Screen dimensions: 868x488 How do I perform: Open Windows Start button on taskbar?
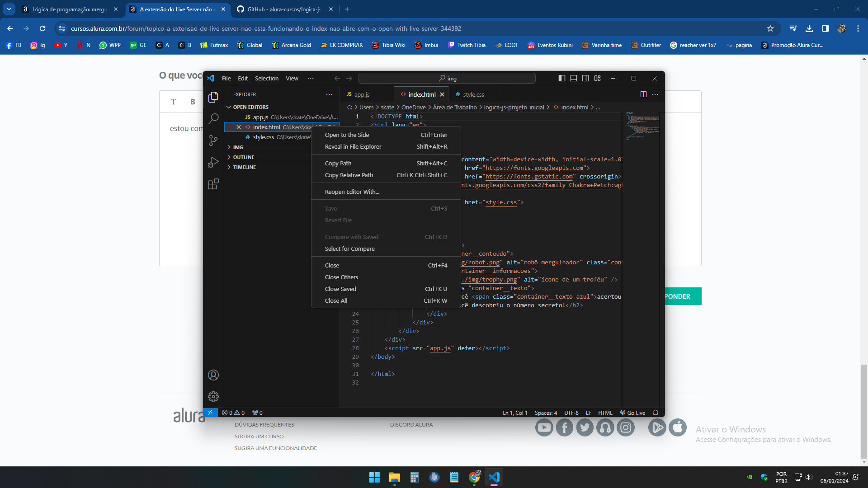[x=374, y=477]
